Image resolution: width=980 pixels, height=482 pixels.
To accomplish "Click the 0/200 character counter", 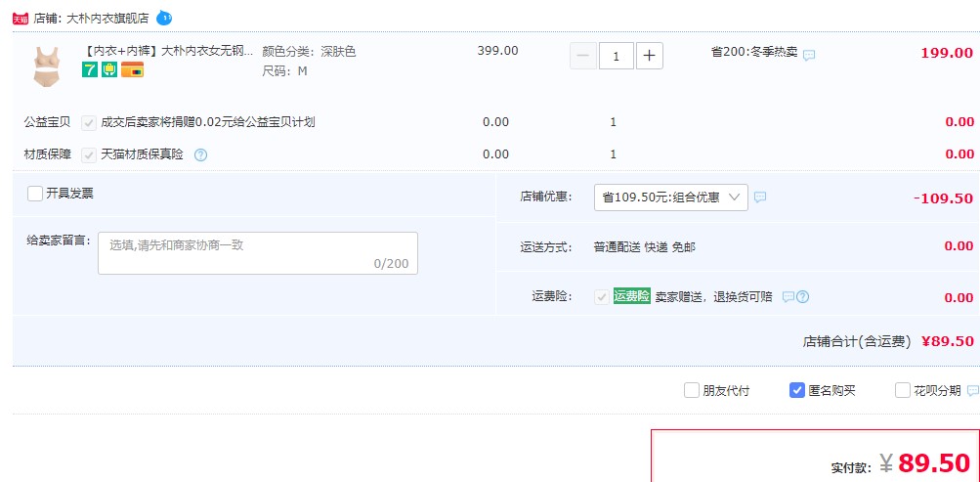I will tap(391, 263).
